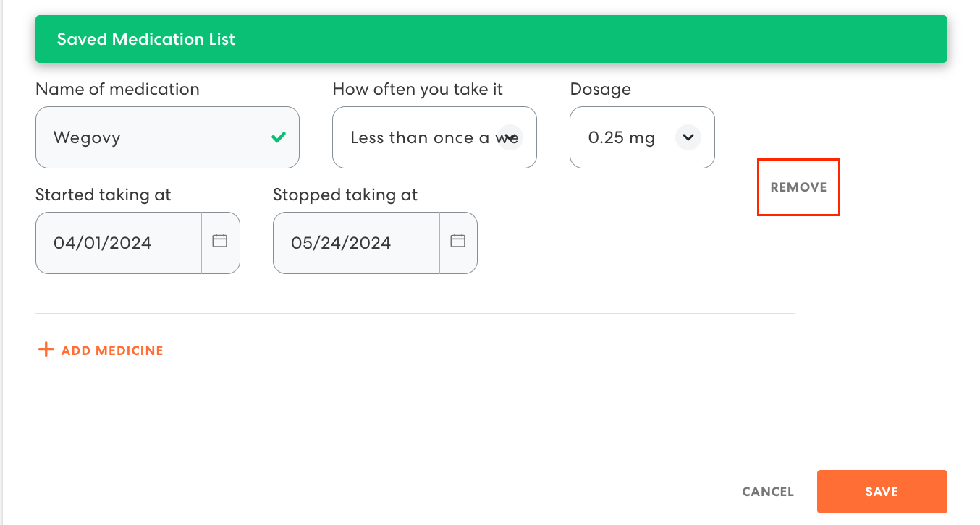Image resolution: width=980 pixels, height=525 pixels.
Task: Open the calendar picker for stop date
Action: 457,242
